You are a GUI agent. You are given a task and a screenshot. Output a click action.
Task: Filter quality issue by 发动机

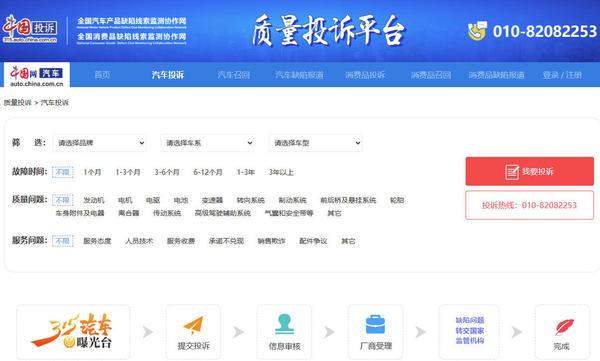click(x=94, y=200)
